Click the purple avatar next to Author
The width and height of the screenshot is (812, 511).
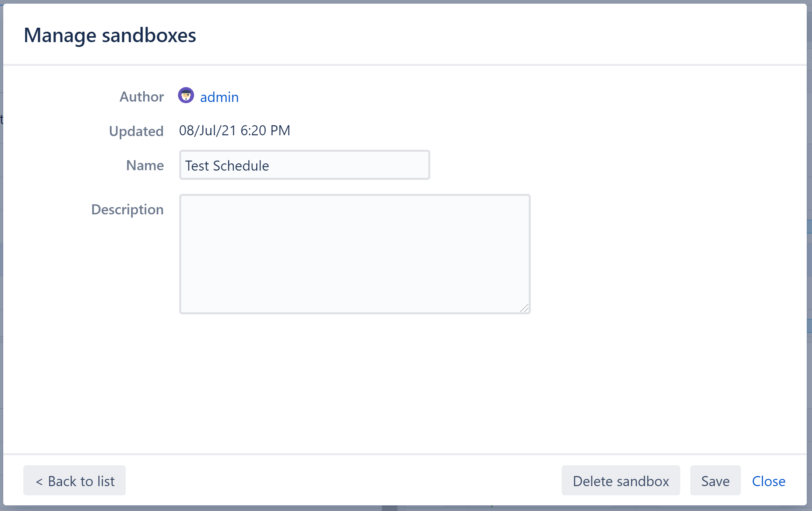(186, 96)
